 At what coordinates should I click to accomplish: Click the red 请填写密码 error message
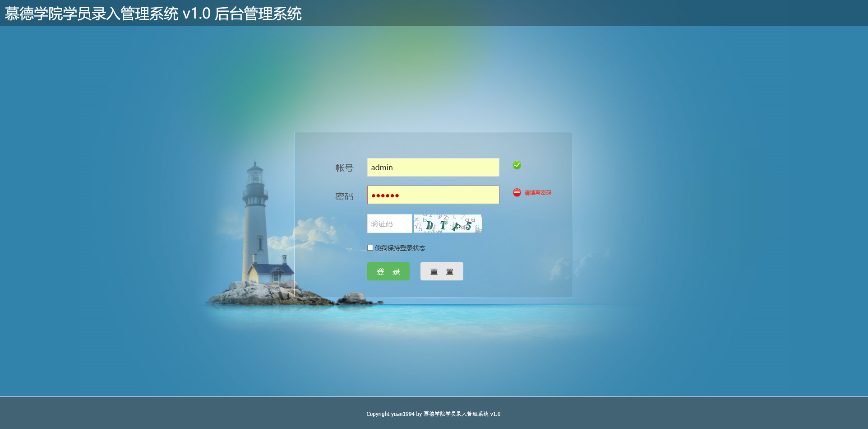(537, 193)
